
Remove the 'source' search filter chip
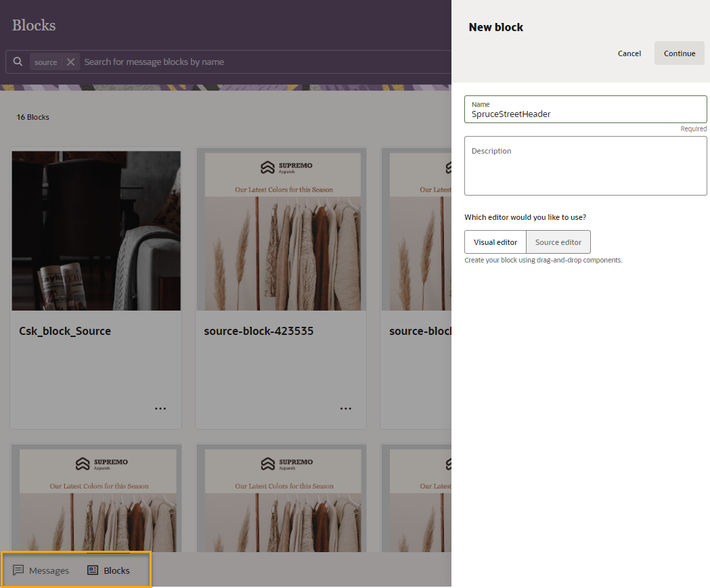click(70, 62)
